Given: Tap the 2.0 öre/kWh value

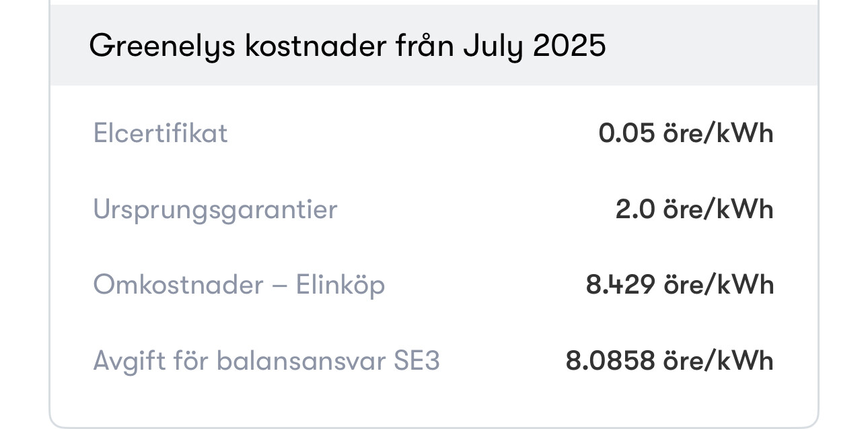Looking at the screenshot, I should pyautogui.click(x=694, y=209).
